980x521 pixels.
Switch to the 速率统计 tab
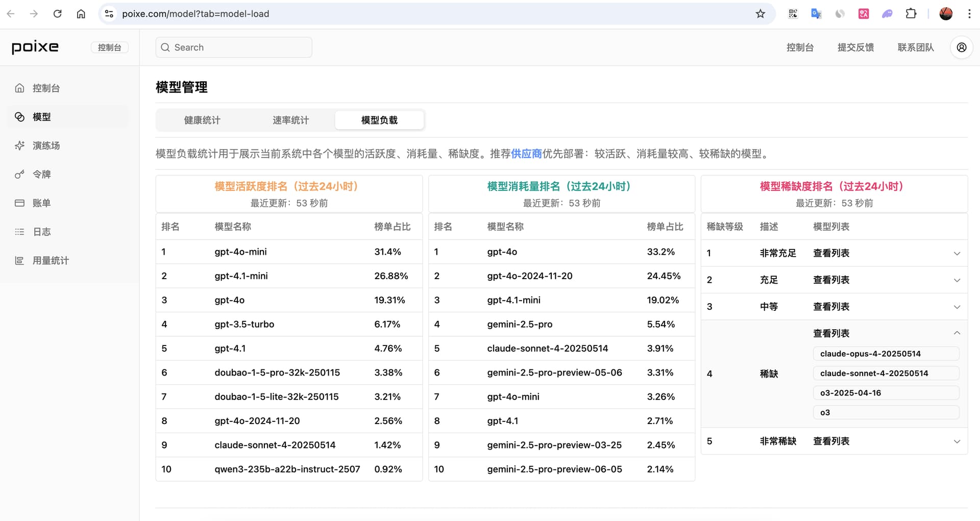[290, 120]
